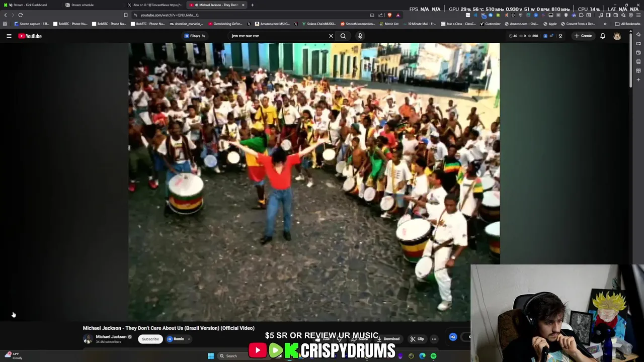This screenshot has width=644, height=362.
Task: Open the Windows Start button
Action: coord(211,356)
